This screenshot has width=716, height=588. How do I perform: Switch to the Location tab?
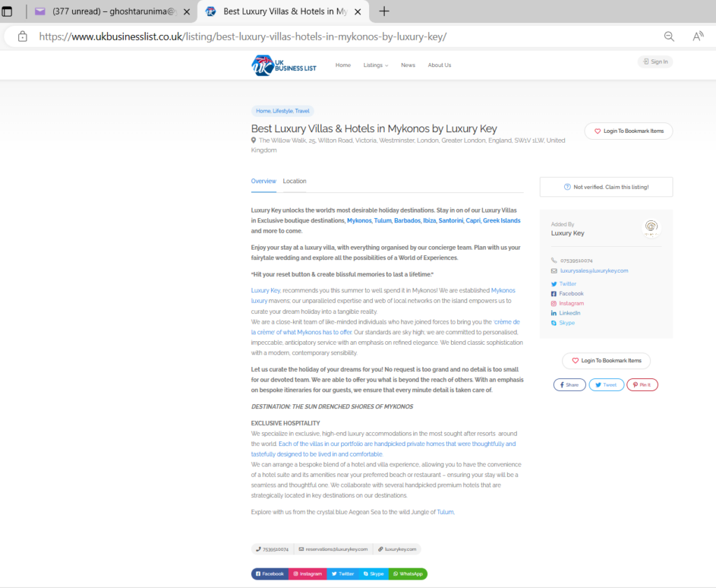(294, 181)
